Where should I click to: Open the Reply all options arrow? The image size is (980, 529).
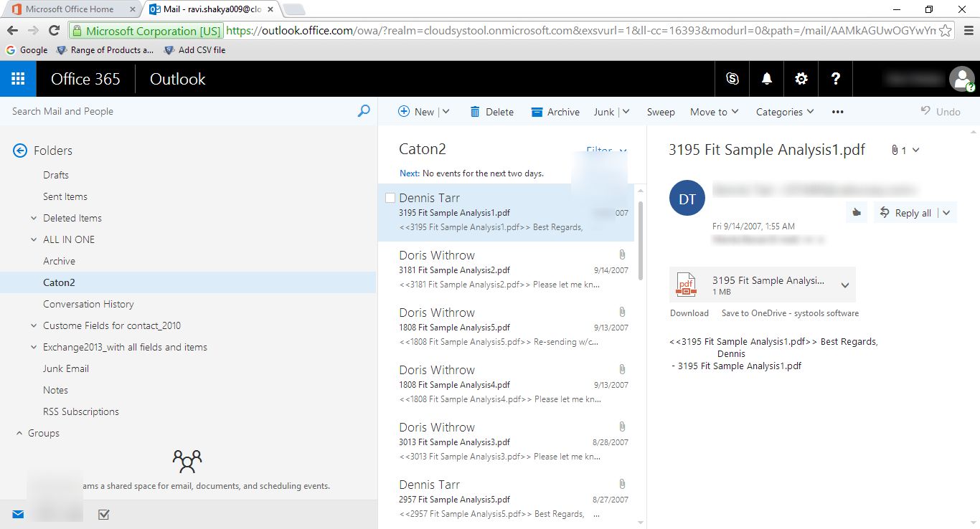tap(947, 213)
